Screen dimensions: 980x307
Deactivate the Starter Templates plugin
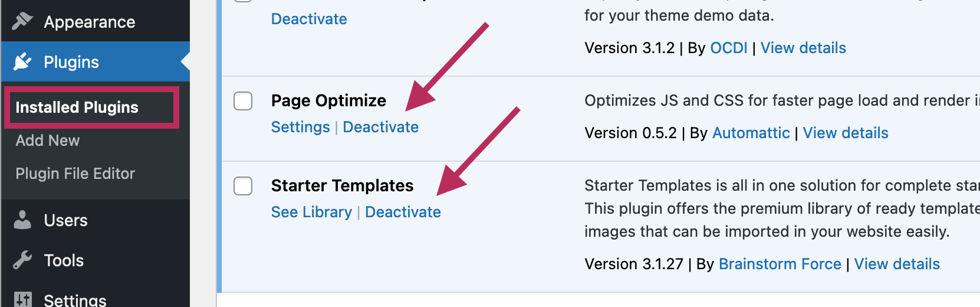403,212
